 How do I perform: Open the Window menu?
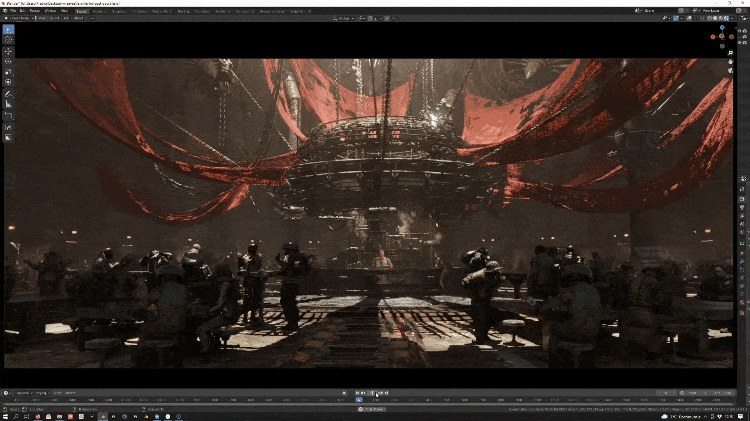tap(50, 11)
